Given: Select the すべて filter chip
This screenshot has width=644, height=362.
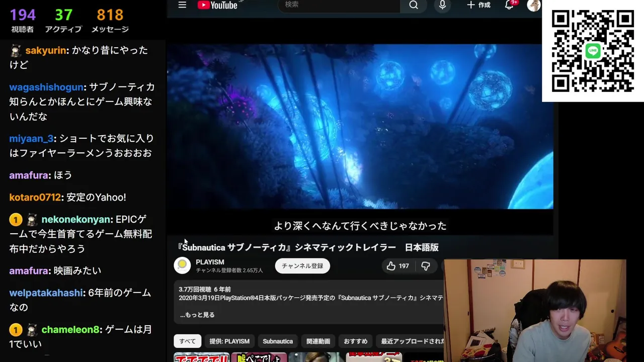Looking at the screenshot, I should tap(188, 341).
